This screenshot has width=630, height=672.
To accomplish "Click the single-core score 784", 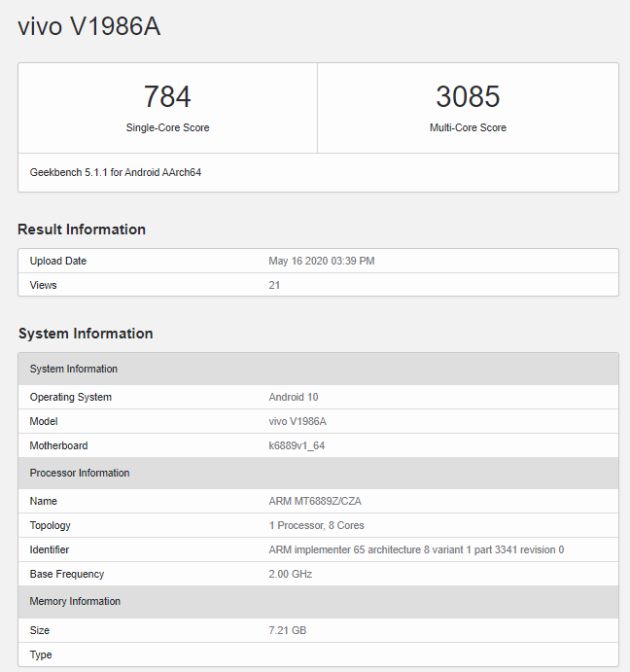I will pyautogui.click(x=167, y=97).
